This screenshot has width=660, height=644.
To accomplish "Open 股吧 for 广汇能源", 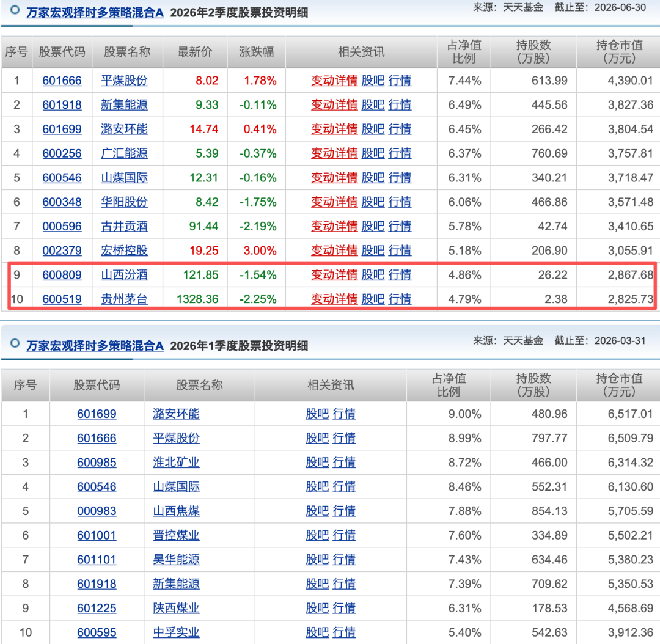I will (373, 153).
